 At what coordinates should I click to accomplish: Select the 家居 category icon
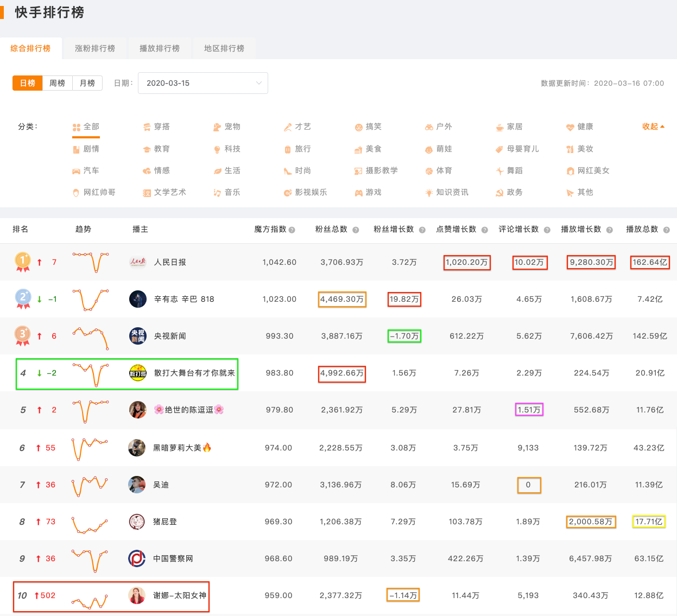(499, 127)
